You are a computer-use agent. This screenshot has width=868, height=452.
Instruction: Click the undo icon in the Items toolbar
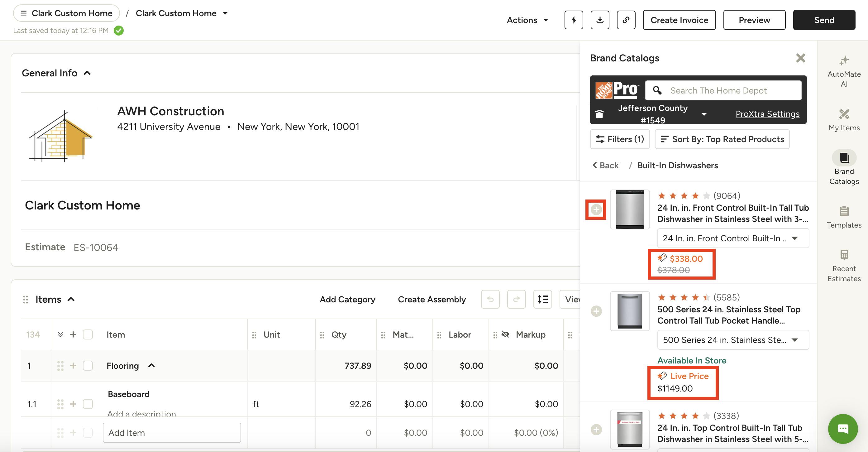coord(490,299)
